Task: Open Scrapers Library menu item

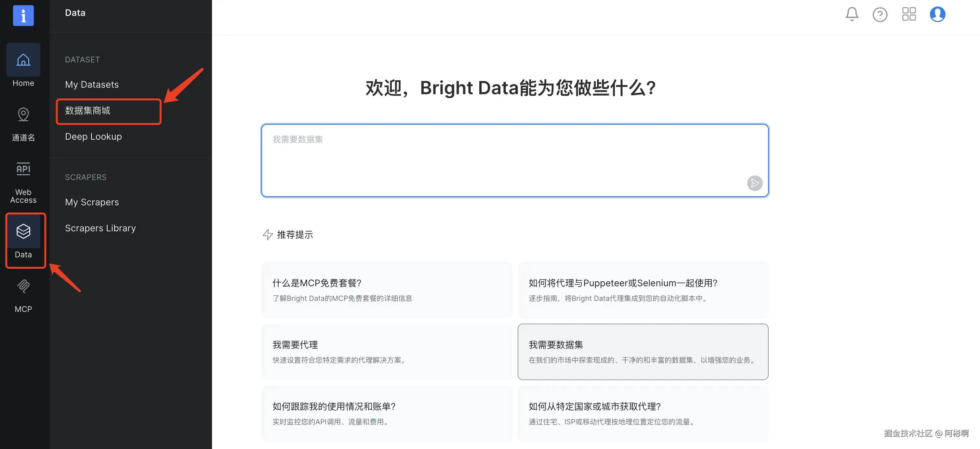Action: [x=100, y=228]
